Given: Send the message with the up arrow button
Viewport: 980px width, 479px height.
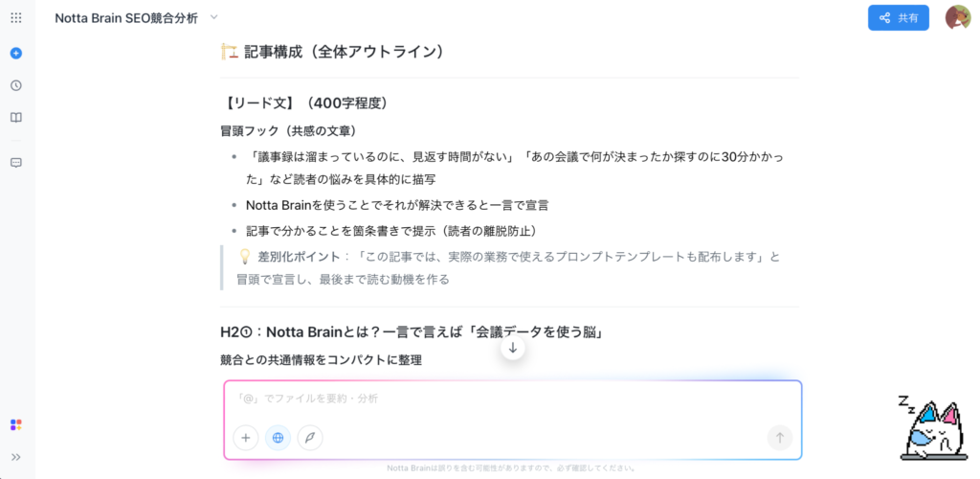Looking at the screenshot, I should [779, 438].
